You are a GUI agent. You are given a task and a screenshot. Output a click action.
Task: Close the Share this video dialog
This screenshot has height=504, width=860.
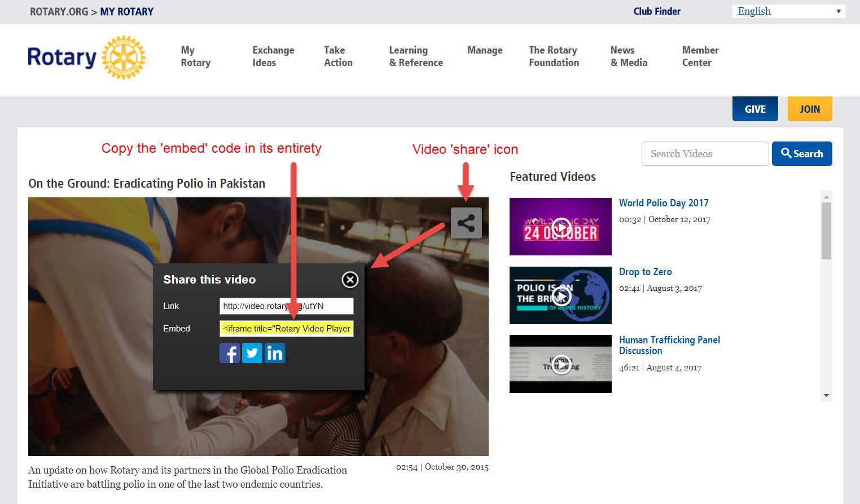pyautogui.click(x=350, y=280)
